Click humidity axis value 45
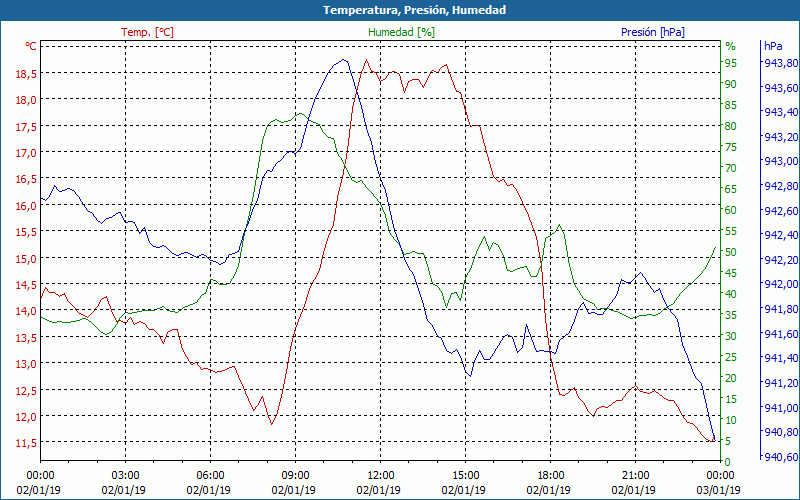This screenshot has height=500, width=800. tap(731, 273)
